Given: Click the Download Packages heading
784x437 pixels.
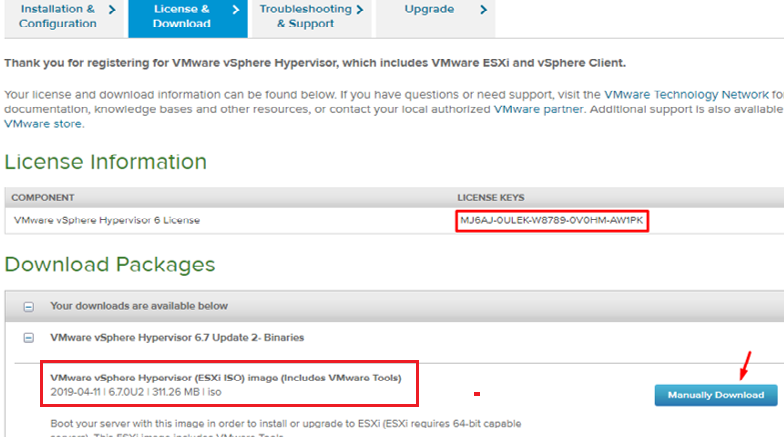Looking at the screenshot, I should coord(110,264).
